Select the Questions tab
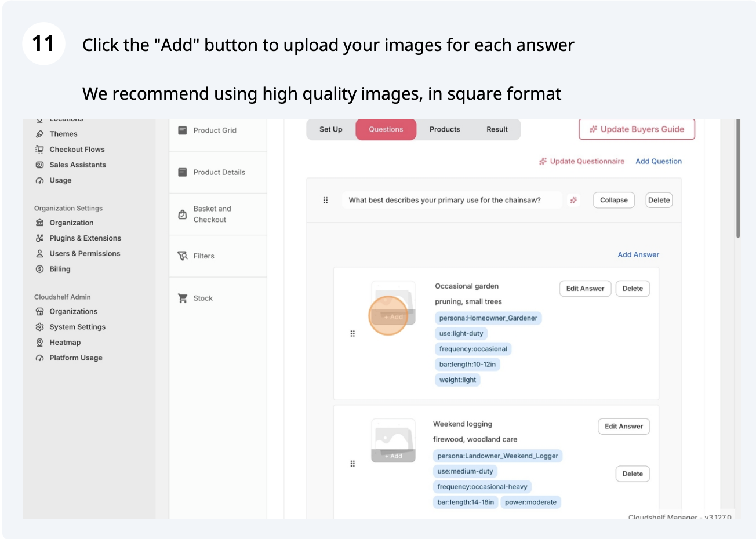Viewport: 756px width, 539px height. tap(386, 129)
